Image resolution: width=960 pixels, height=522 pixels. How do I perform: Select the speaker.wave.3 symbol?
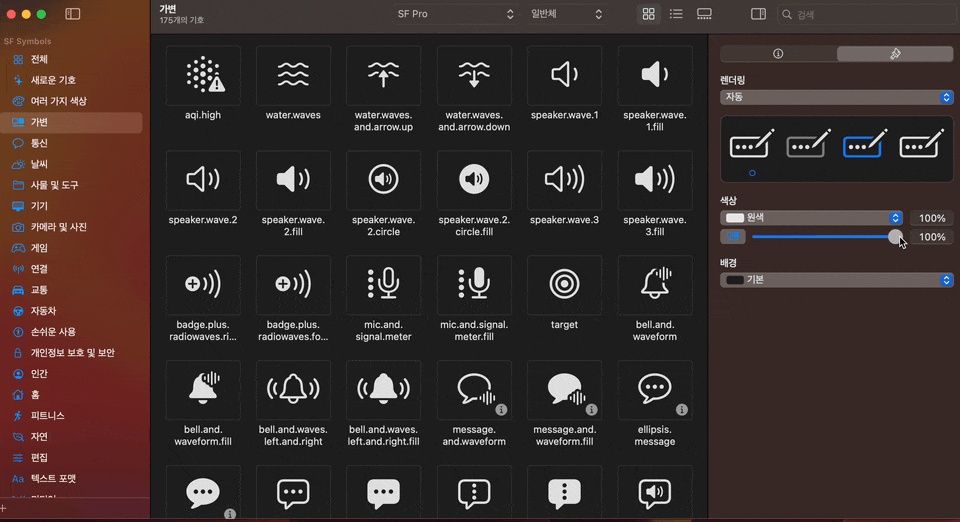(564, 180)
